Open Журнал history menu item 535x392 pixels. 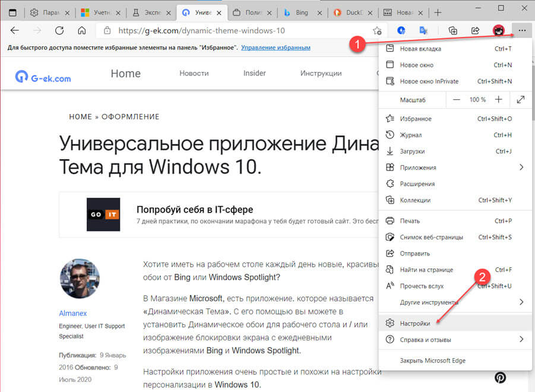tap(455, 135)
